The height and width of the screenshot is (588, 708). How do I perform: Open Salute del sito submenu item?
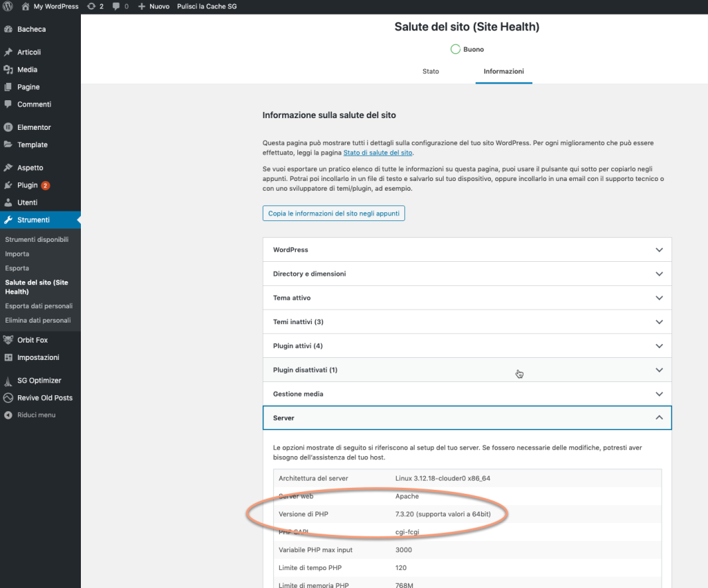pos(37,287)
